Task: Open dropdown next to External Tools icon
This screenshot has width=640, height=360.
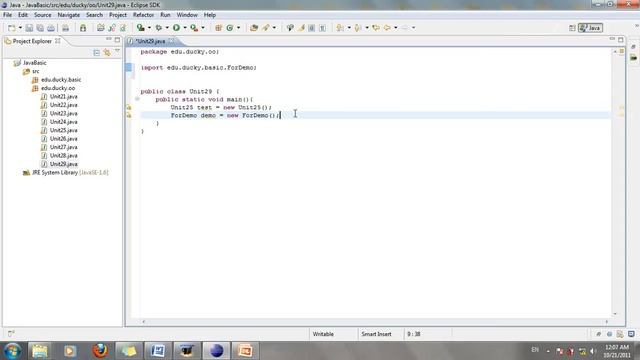Action: pyautogui.click(x=203, y=28)
